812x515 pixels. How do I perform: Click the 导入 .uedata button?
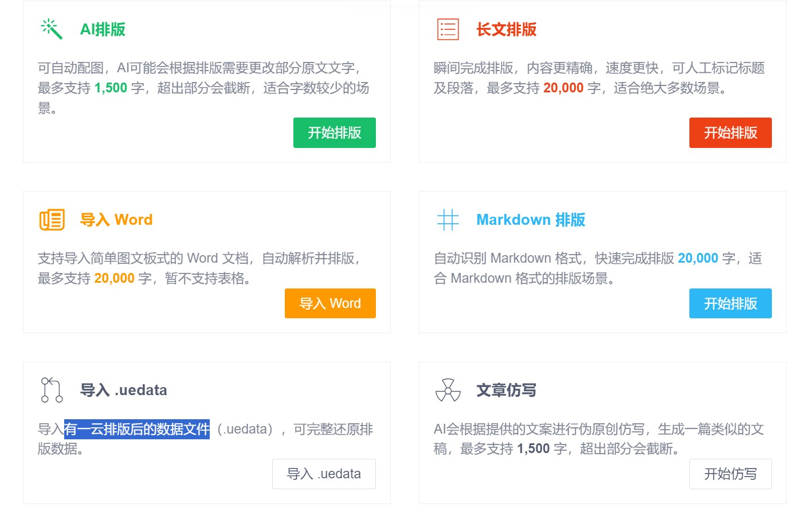click(x=324, y=474)
